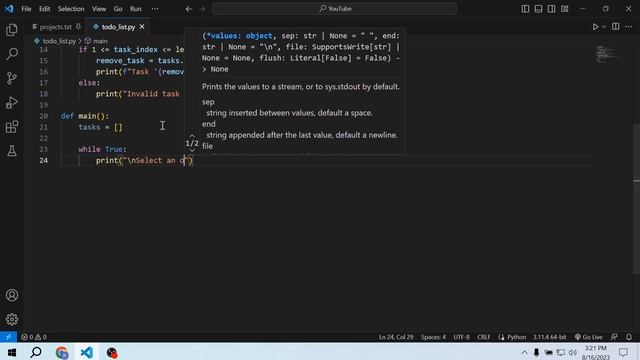Close the todo_list.py tab

[142, 27]
